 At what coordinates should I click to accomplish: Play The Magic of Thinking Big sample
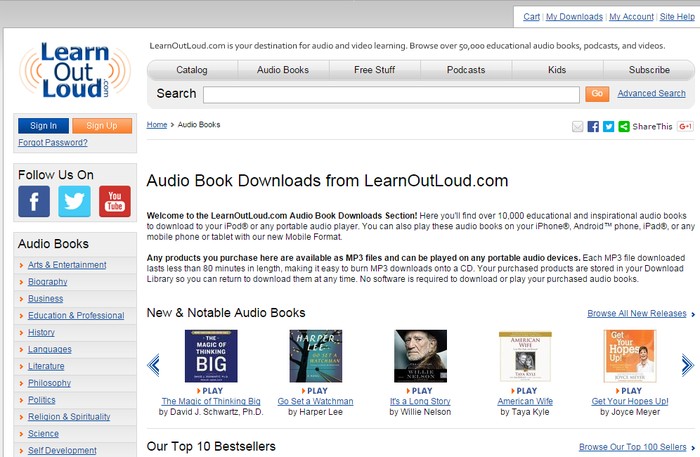tap(210, 391)
